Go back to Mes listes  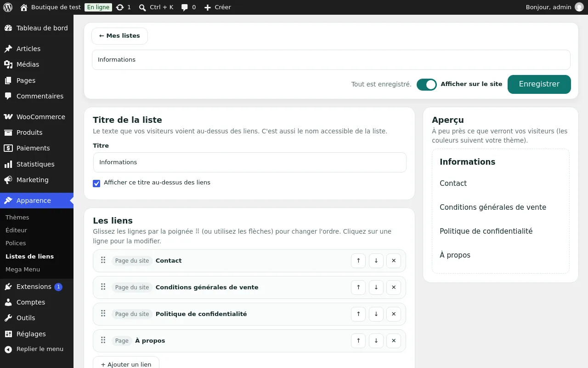119,36
